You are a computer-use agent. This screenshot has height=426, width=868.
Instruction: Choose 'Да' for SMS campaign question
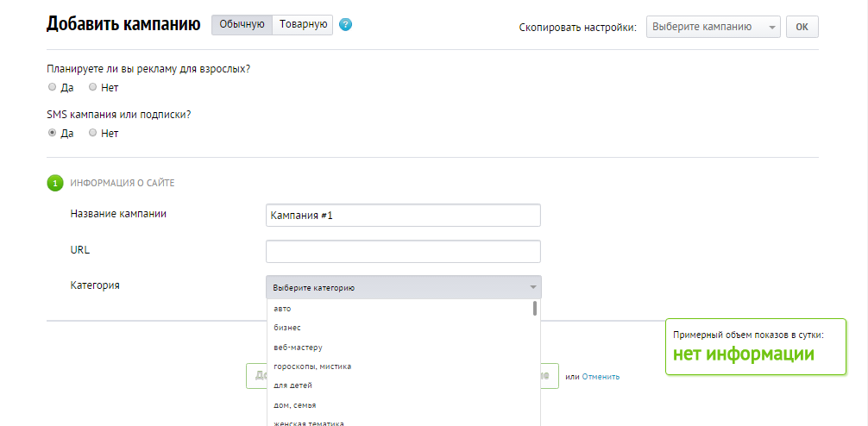point(53,133)
